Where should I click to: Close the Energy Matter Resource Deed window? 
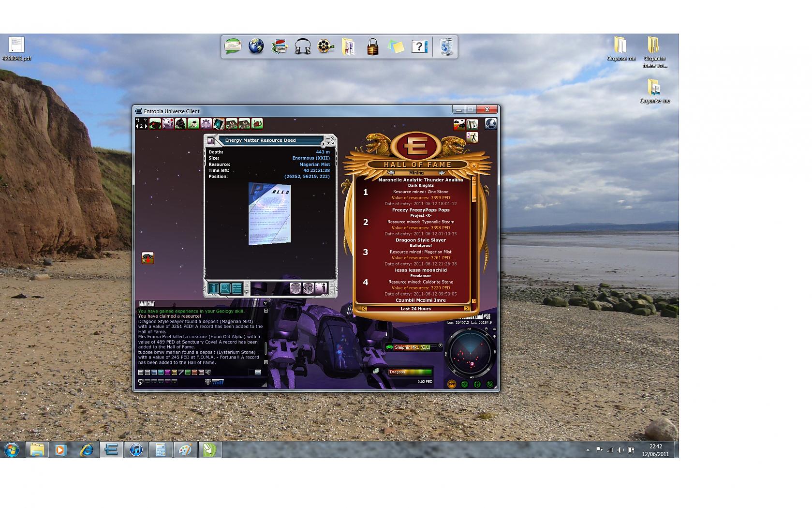click(x=333, y=138)
